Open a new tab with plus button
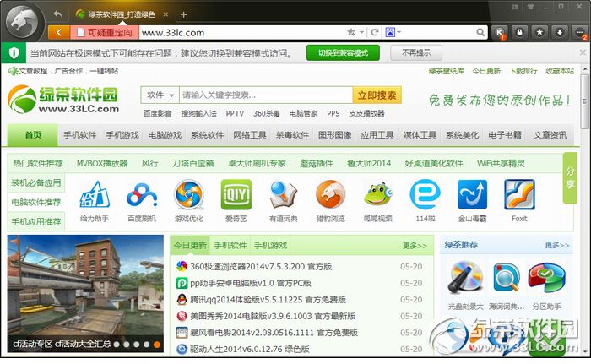Viewport: 591px width, 364px height. [183, 14]
